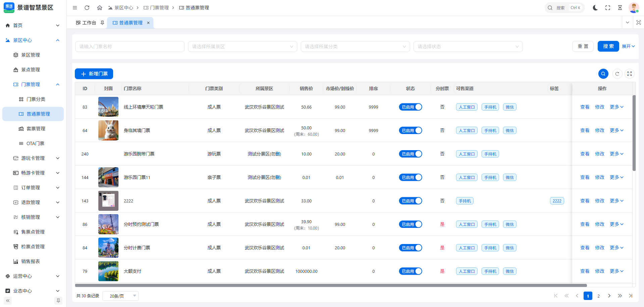This screenshot has height=307, width=644.
Task: Click 修改 for 分时计费门票
Action: pyautogui.click(x=600, y=248)
